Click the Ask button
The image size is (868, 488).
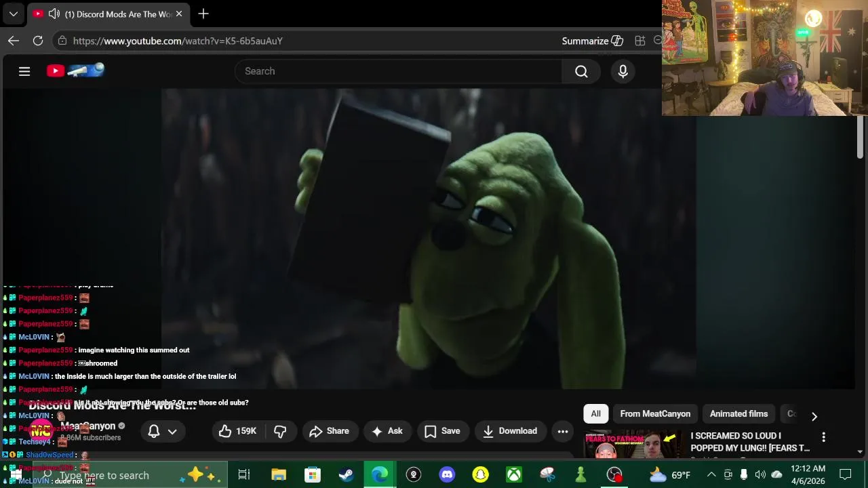[x=387, y=431]
